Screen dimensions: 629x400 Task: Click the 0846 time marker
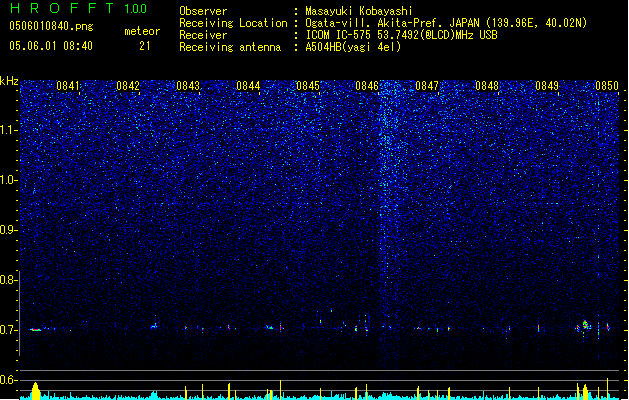(367, 86)
